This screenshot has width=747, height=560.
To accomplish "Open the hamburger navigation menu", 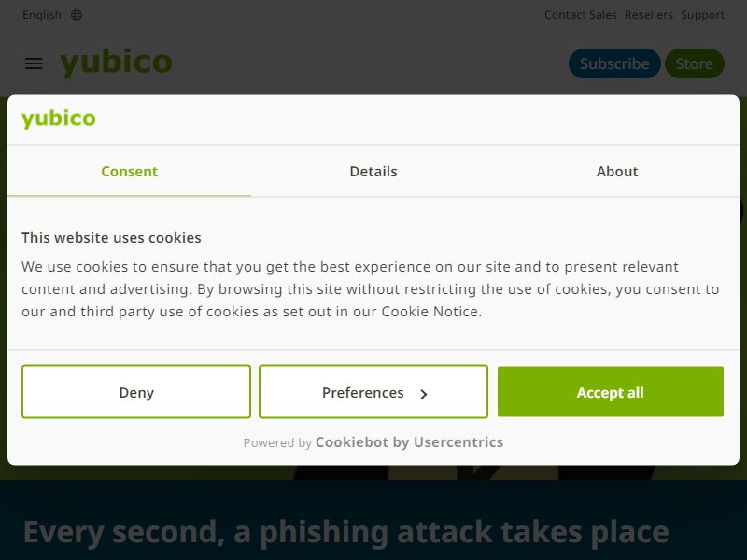I will [x=34, y=63].
